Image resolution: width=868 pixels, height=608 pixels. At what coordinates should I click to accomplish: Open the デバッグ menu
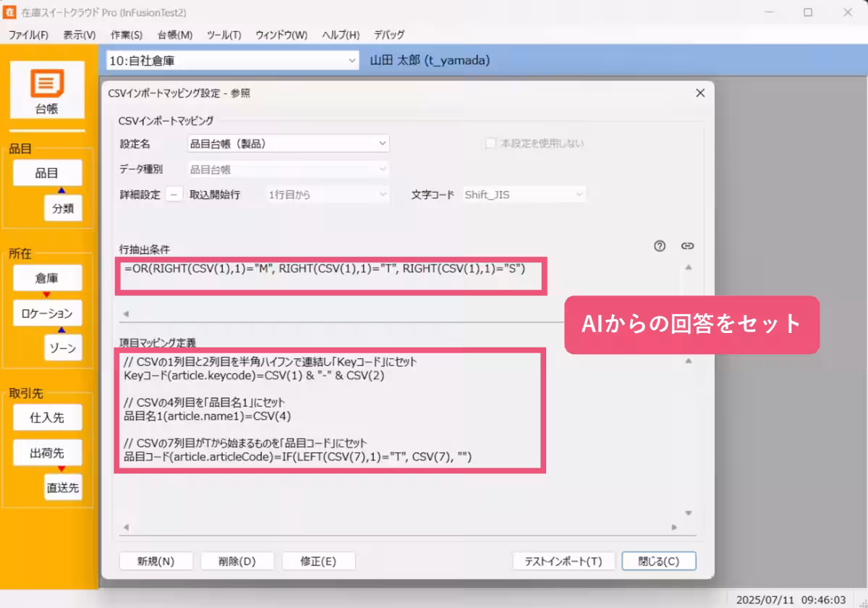tap(388, 34)
